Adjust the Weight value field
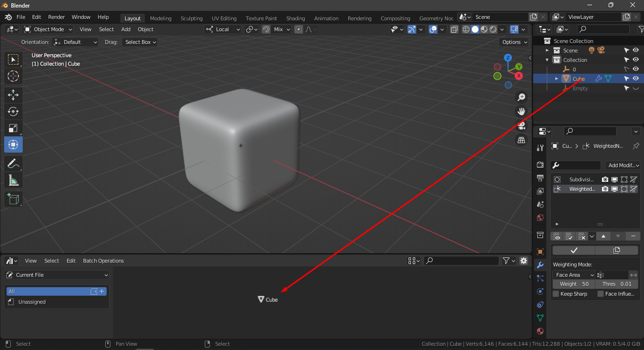644x350 pixels. (x=574, y=284)
